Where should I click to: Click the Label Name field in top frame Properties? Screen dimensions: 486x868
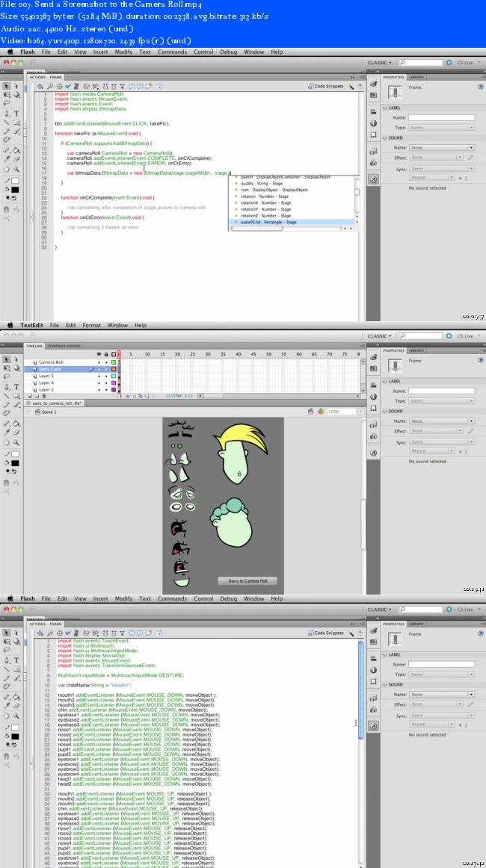point(442,117)
